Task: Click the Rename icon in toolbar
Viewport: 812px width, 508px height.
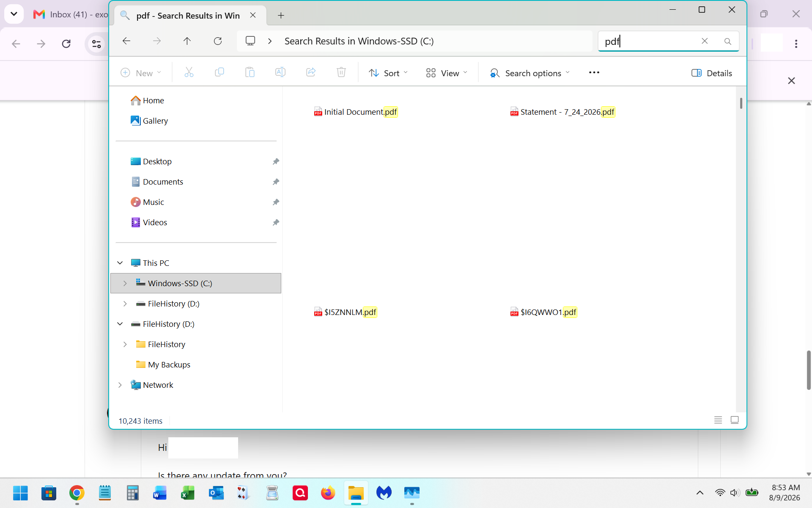Action: 280,73
